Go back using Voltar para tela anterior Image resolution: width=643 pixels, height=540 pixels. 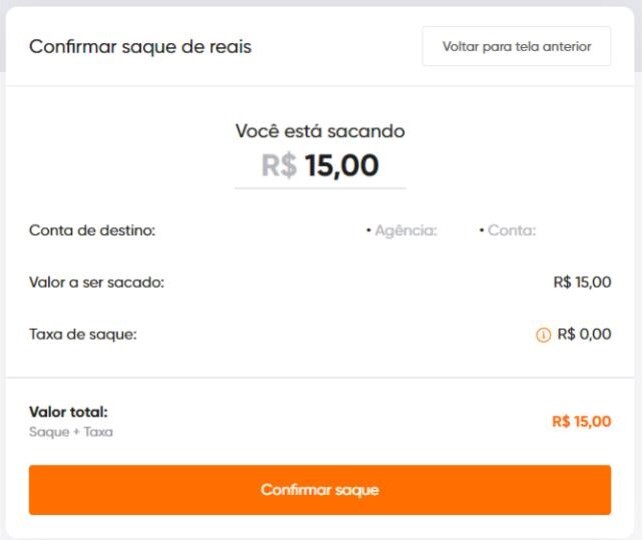click(x=517, y=46)
